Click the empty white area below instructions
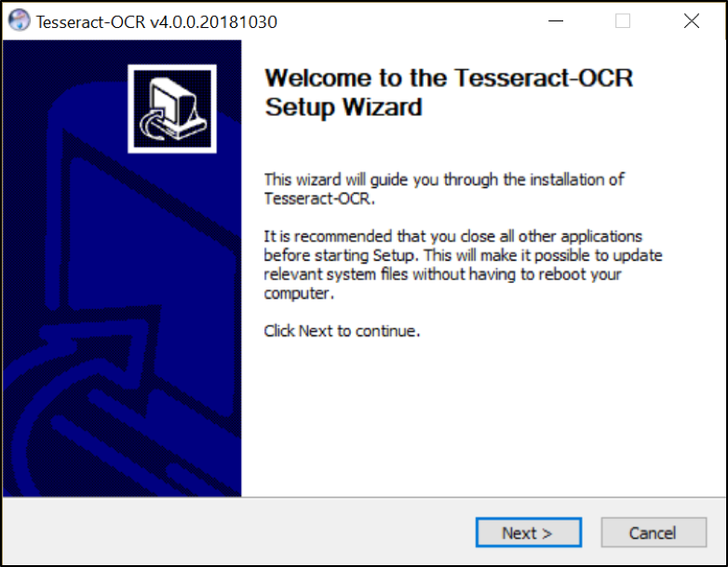This screenshot has width=728, height=567. 483,418
